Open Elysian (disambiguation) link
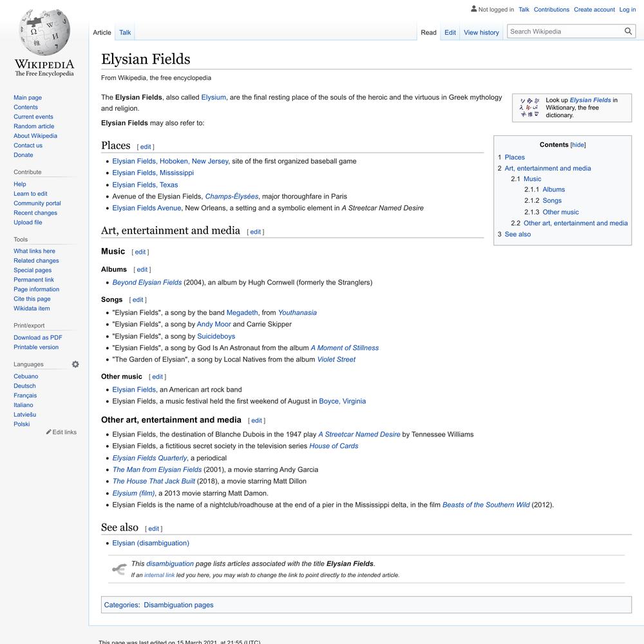Image resolution: width=644 pixels, height=644 pixels. [151, 543]
